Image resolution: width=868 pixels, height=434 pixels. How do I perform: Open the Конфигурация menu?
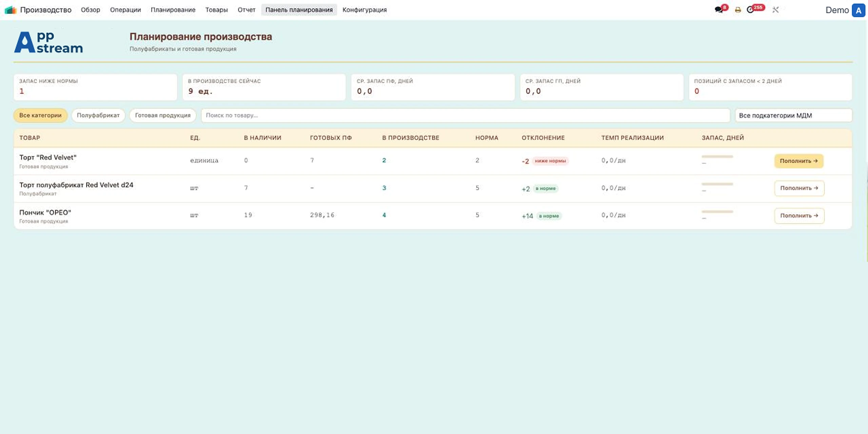[x=364, y=10]
